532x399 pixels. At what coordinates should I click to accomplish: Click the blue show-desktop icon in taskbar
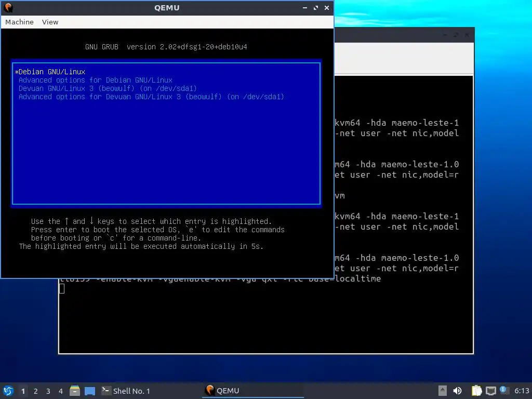pyautogui.click(x=89, y=391)
